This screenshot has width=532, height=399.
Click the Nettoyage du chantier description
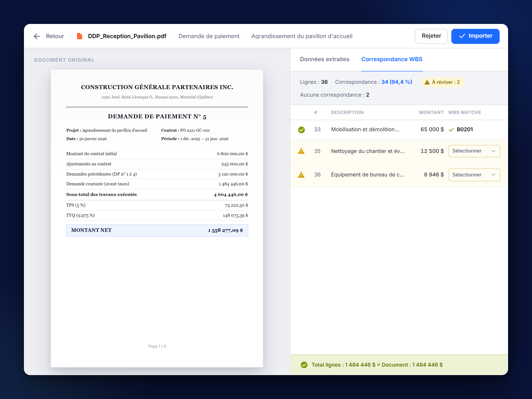(x=368, y=151)
